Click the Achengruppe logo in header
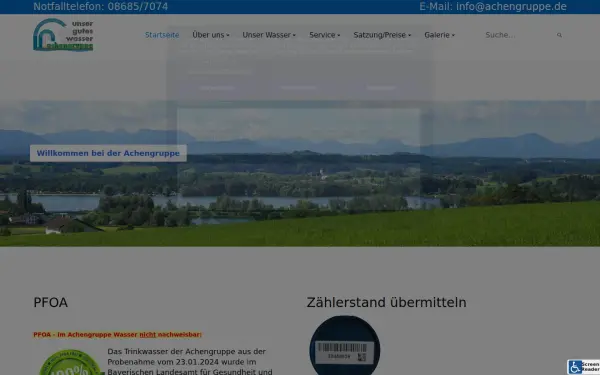600x375 pixels. click(x=63, y=34)
